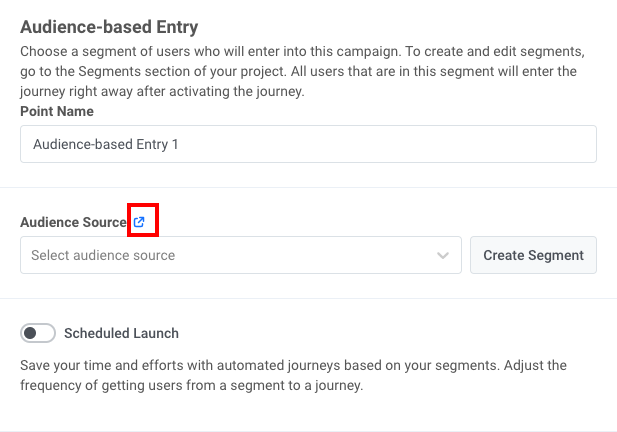This screenshot has width=617, height=432.
Task: Click the Scheduled Launch label text
Action: point(121,333)
